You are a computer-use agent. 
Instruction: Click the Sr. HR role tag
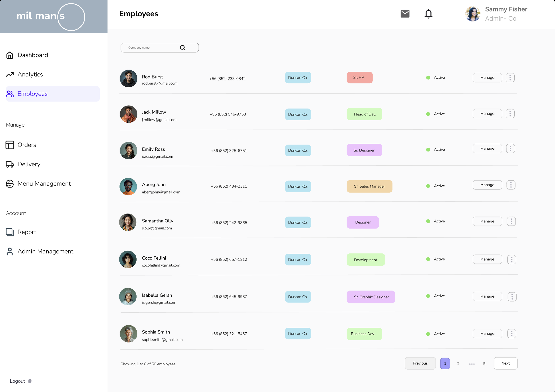359,77
